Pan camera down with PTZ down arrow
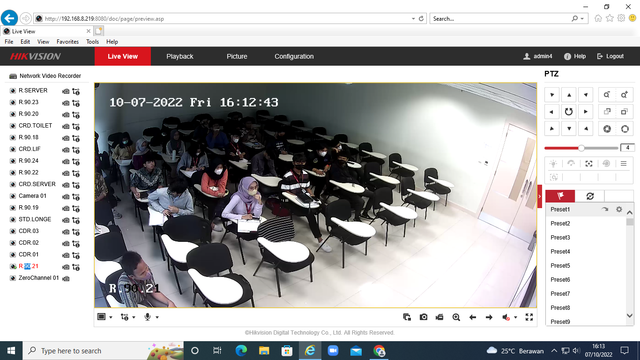Screen dimensions: 640x360 (569, 129)
